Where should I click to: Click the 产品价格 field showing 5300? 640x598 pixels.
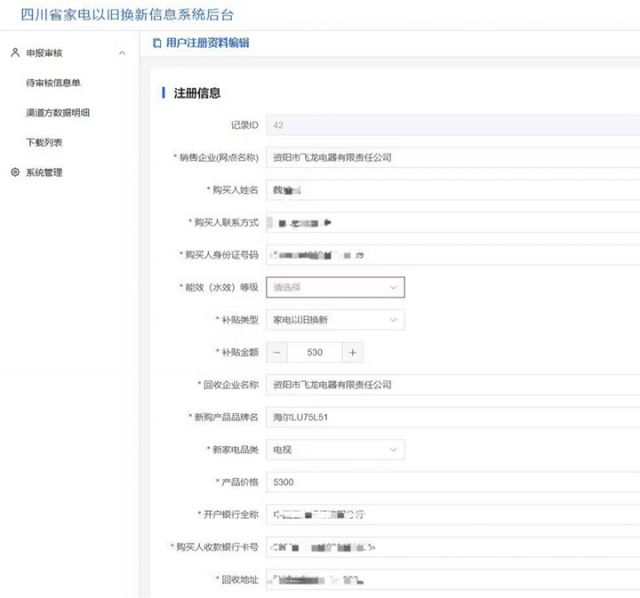(450, 482)
